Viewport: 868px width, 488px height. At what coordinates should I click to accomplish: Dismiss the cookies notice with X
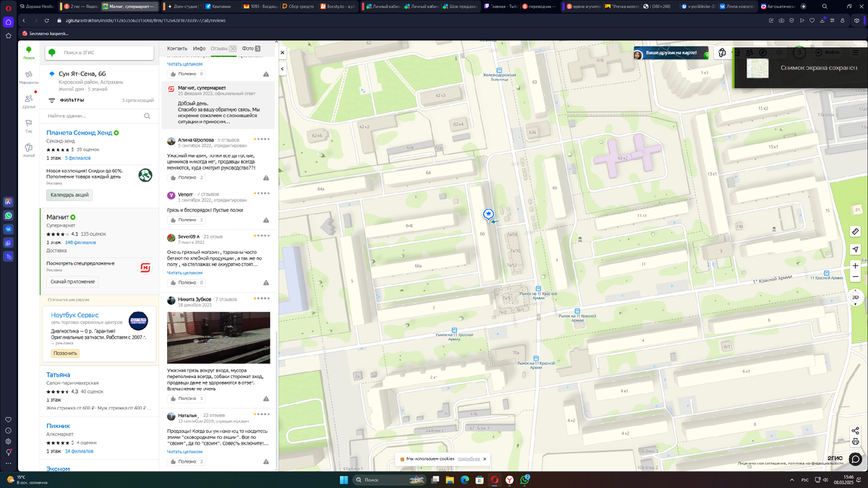tap(485, 458)
